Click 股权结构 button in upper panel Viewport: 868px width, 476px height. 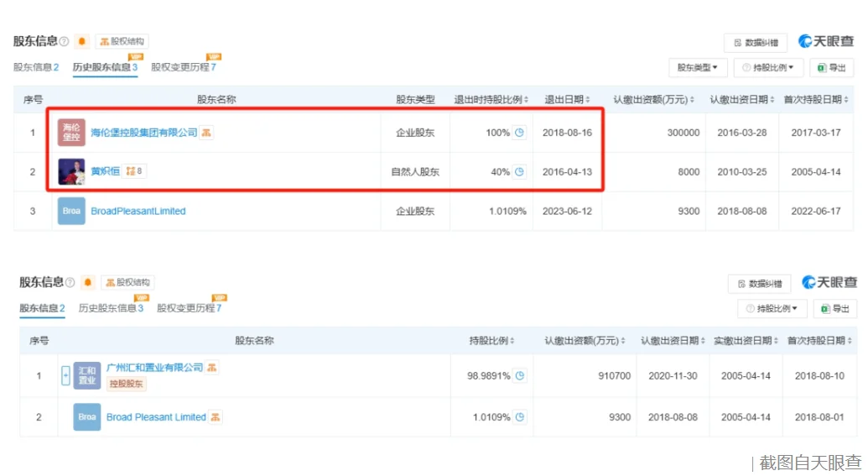pos(122,41)
